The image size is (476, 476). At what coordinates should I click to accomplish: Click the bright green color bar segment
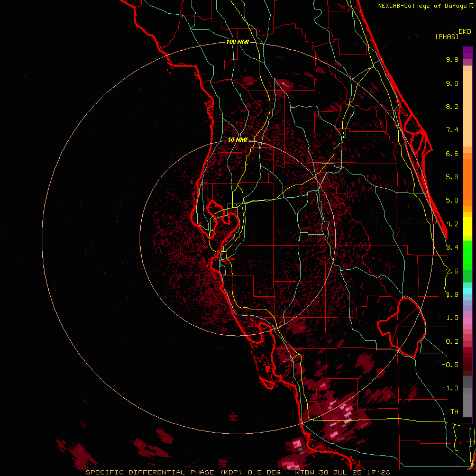point(467,255)
